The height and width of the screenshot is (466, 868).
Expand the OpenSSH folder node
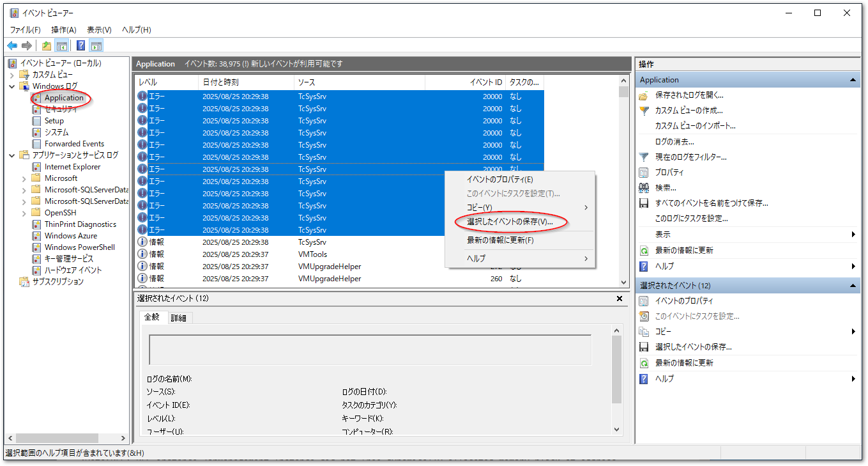click(x=24, y=213)
